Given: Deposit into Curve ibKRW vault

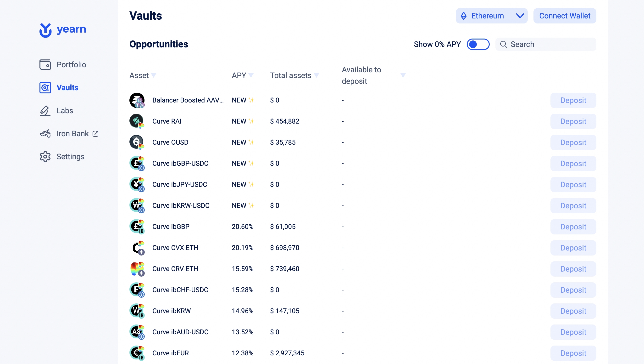Looking at the screenshot, I should 573,311.
